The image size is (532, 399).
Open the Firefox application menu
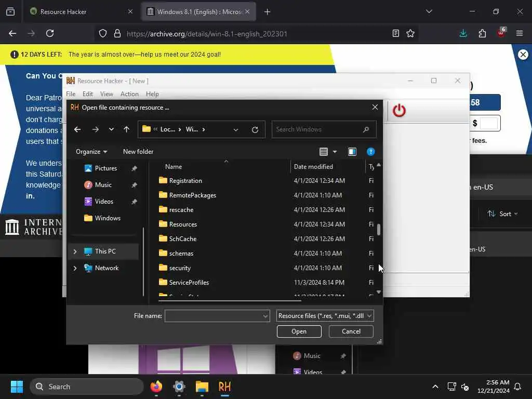point(520,33)
